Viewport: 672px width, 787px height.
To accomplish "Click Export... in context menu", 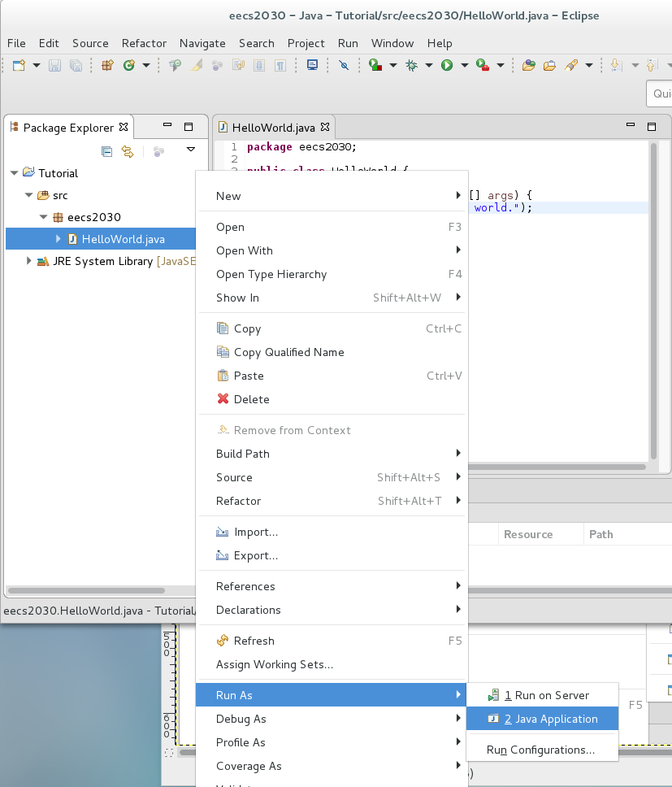I will coord(332,555).
